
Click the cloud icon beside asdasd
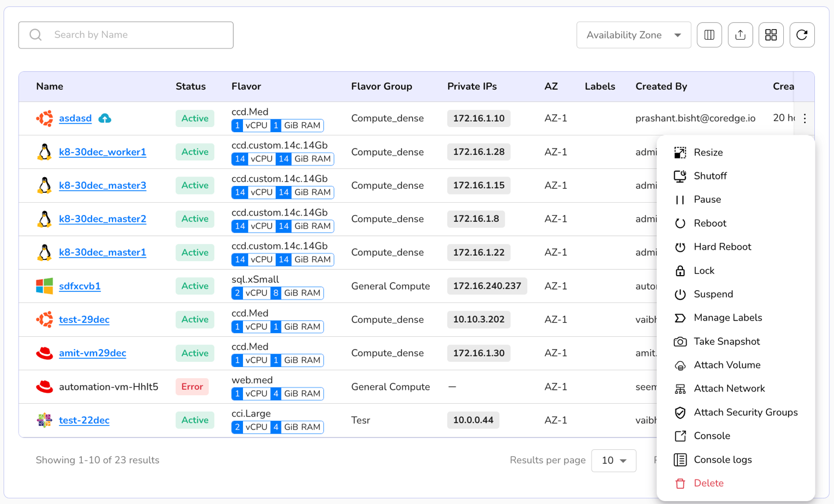(x=105, y=118)
